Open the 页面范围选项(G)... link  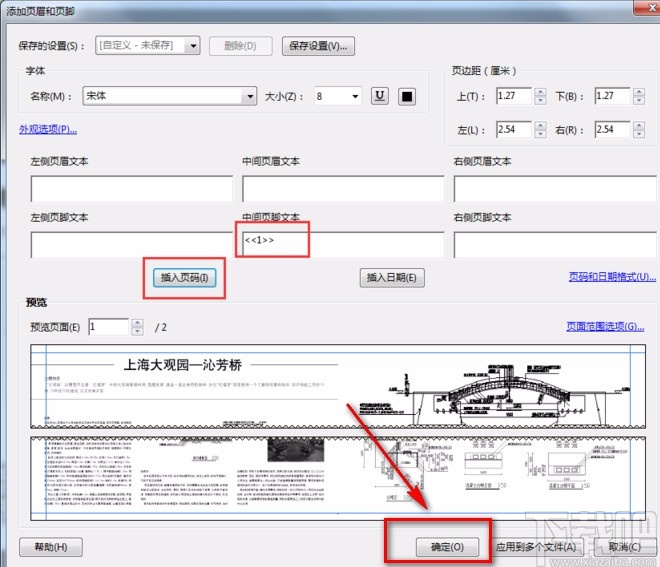coord(605,327)
